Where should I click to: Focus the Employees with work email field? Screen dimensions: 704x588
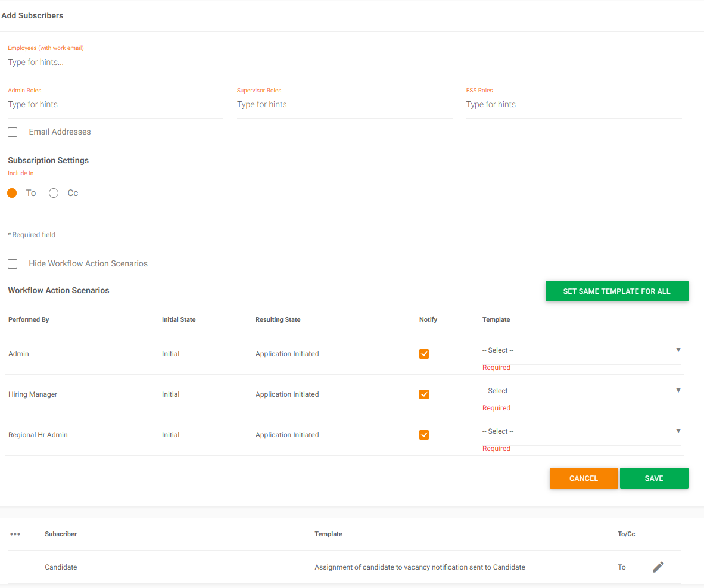[x=344, y=63]
